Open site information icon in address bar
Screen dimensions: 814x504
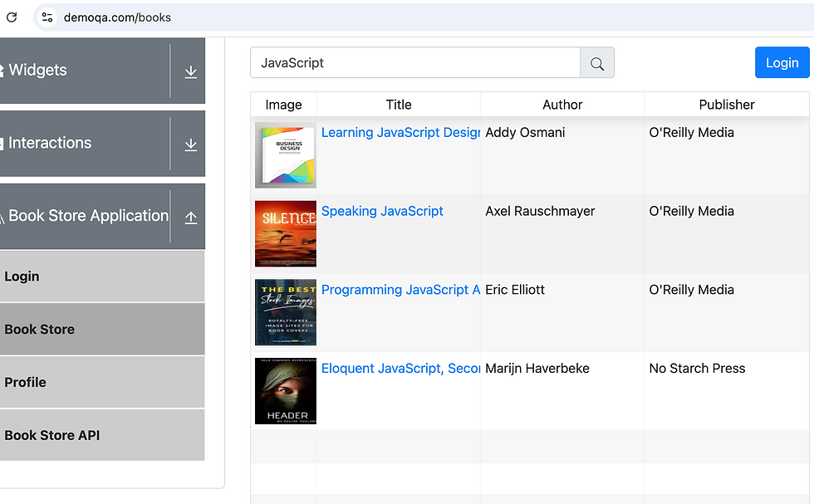pos(47,17)
